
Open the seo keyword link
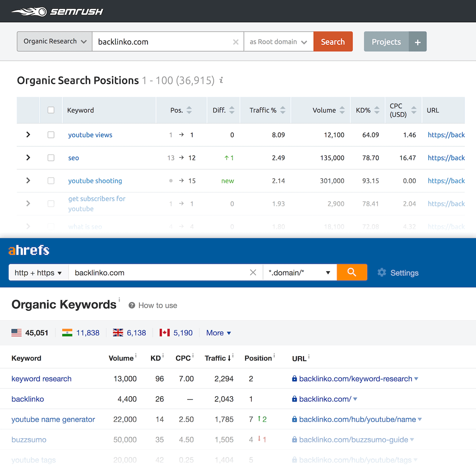click(73, 158)
